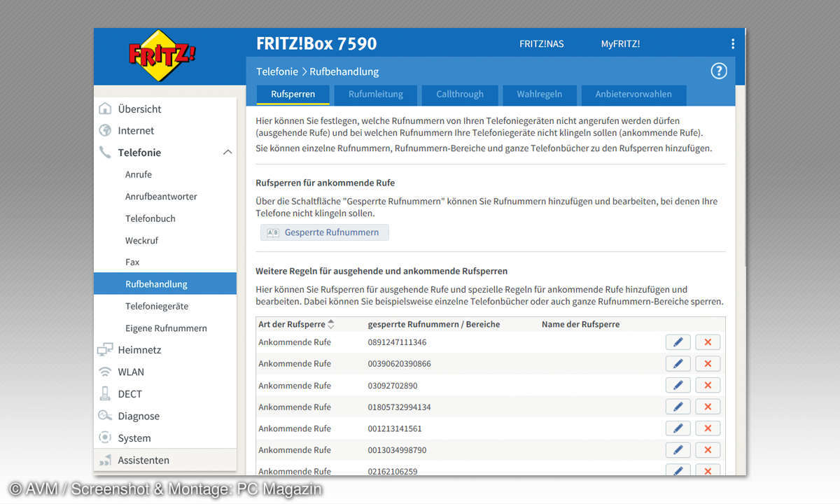Image resolution: width=840 pixels, height=504 pixels.
Task: Click the DECT phone base icon
Action: coord(105,393)
